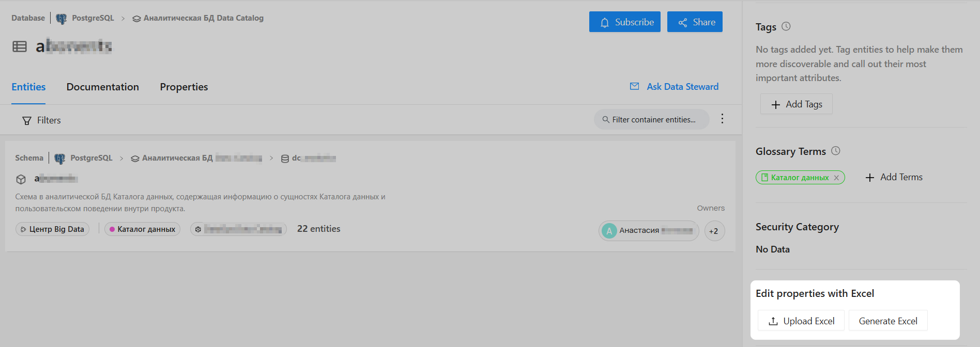Open the Filters panel

[41, 120]
